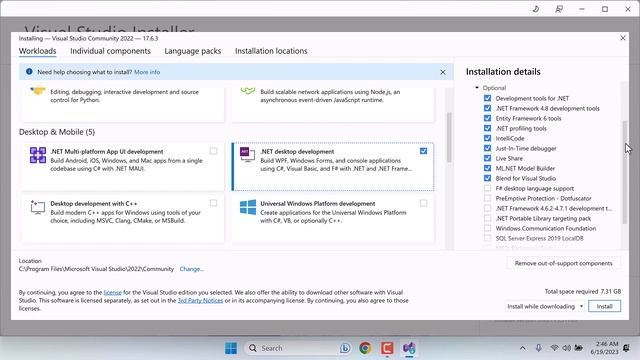Screen dimensions: 640x360
Task: Uncheck the .NET desktop development workload
Action: (423, 151)
